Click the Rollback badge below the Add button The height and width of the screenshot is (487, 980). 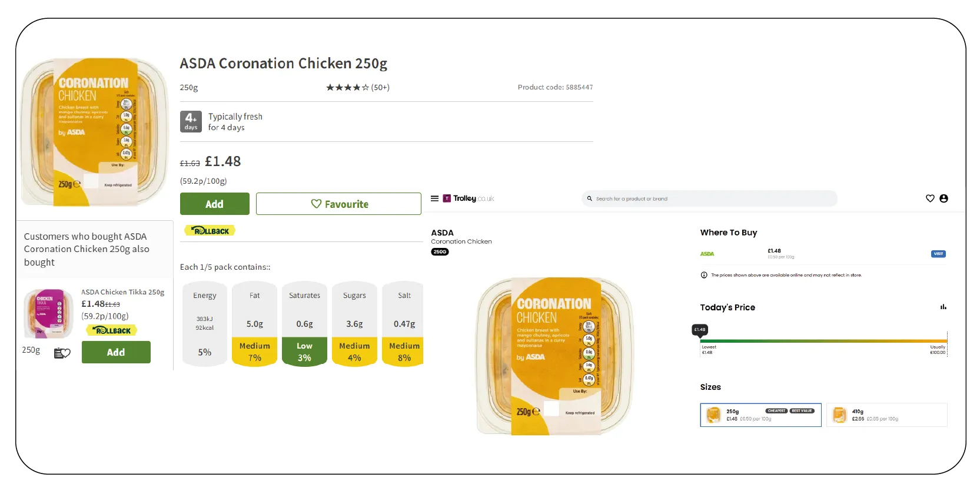210,230
